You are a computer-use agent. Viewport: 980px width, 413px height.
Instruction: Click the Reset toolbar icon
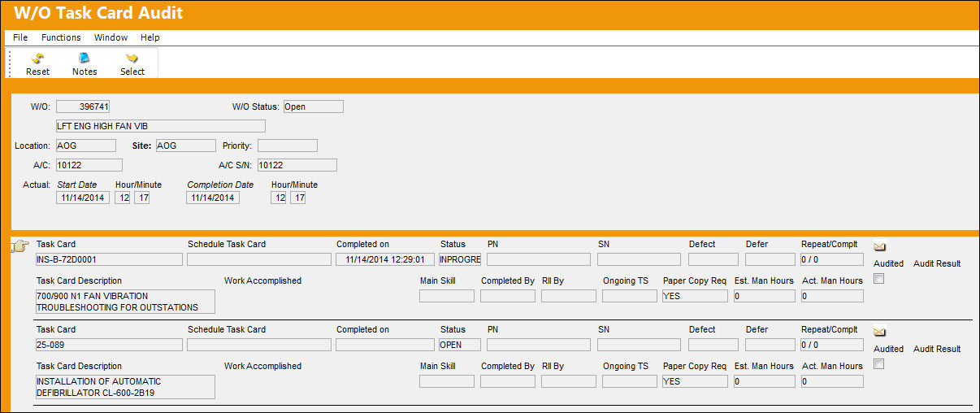[x=37, y=63]
